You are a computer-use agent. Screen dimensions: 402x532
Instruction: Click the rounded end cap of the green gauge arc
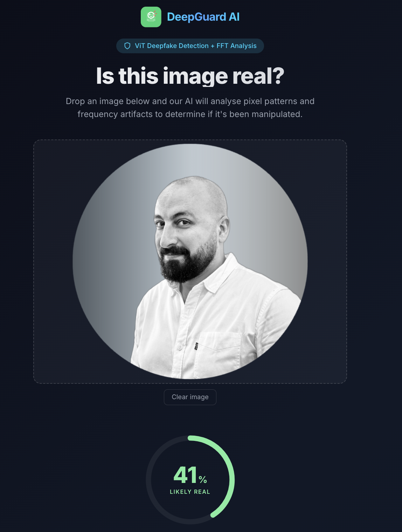pos(213,515)
